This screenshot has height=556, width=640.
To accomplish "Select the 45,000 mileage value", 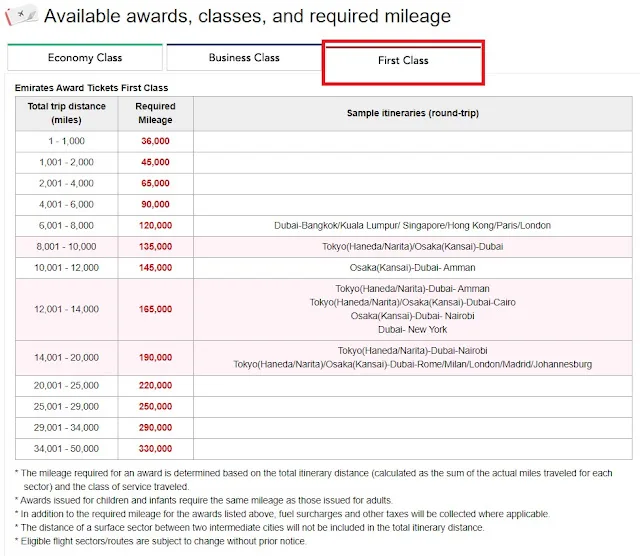I will [x=156, y=162].
